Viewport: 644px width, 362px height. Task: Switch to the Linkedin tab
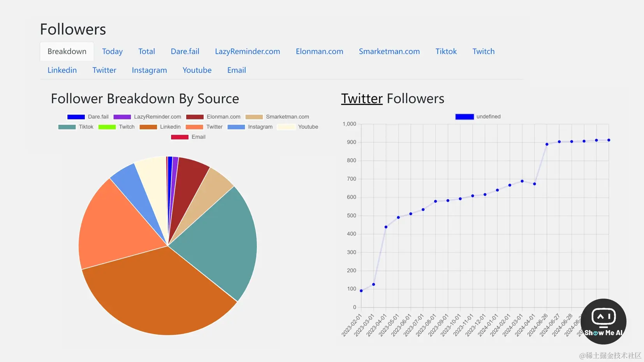(x=62, y=70)
